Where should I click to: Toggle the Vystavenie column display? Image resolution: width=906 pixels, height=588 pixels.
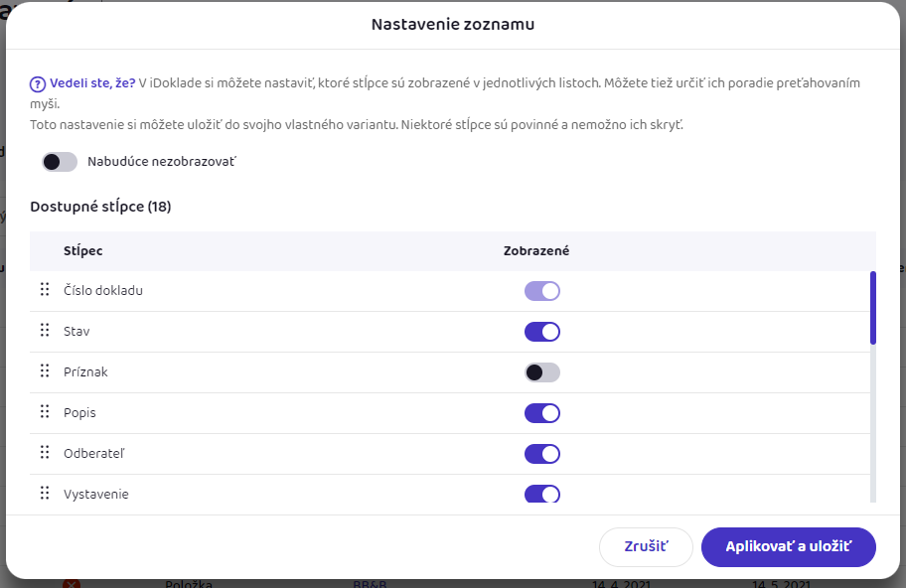point(542,494)
